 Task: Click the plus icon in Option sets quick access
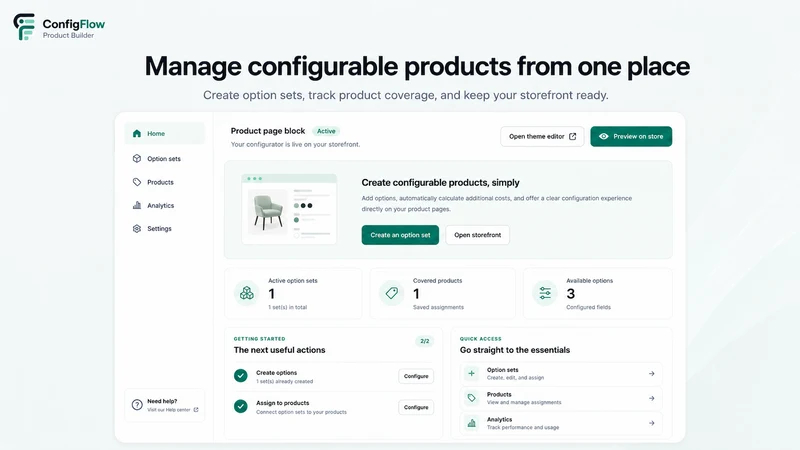tap(471, 373)
